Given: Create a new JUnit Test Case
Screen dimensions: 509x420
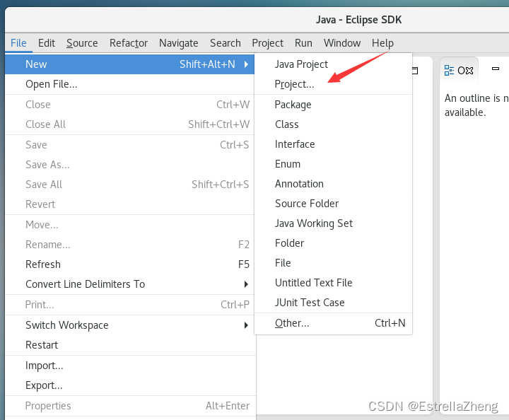Looking at the screenshot, I should click(x=334, y=303).
